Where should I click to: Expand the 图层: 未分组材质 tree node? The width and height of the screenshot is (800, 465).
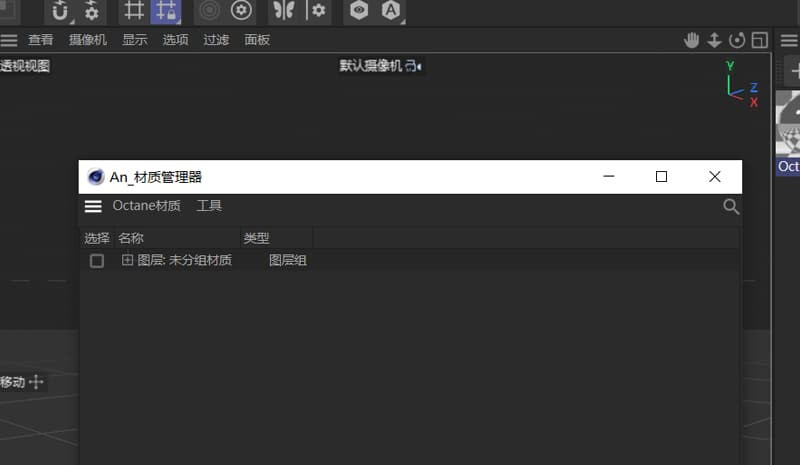coord(127,260)
